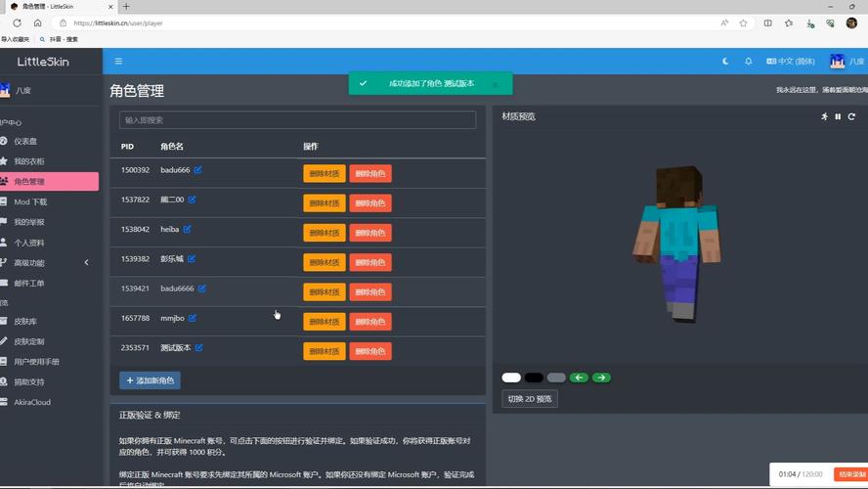Click the player search input field
The height and width of the screenshot is (489, 868).
[297, 119]
